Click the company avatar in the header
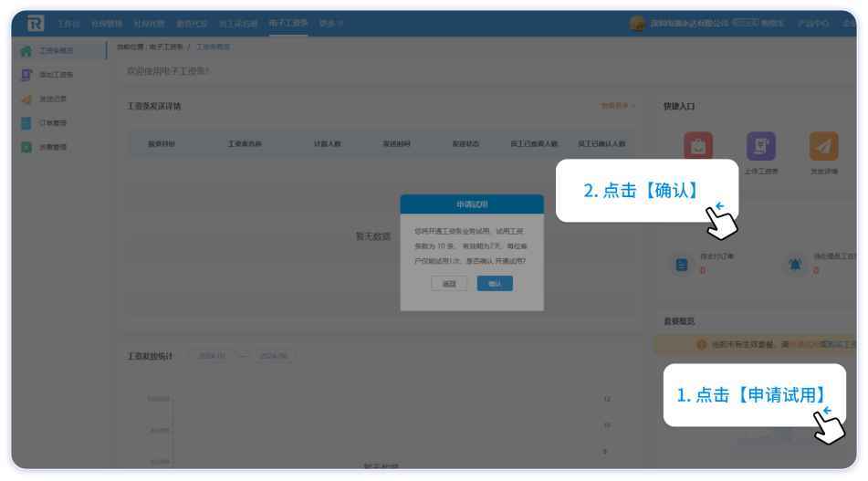This screenshot has height=481, width=868. pyautogui.click(x=637, y=23)
